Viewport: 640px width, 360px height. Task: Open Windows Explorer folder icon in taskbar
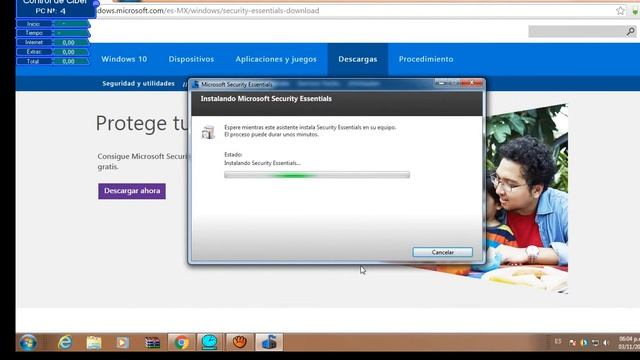click(94, 342)
